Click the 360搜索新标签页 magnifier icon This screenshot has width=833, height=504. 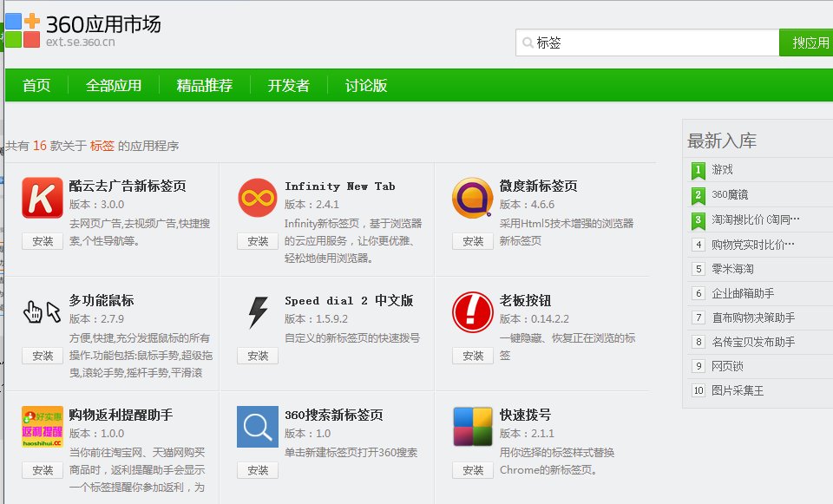coord(256,426)
